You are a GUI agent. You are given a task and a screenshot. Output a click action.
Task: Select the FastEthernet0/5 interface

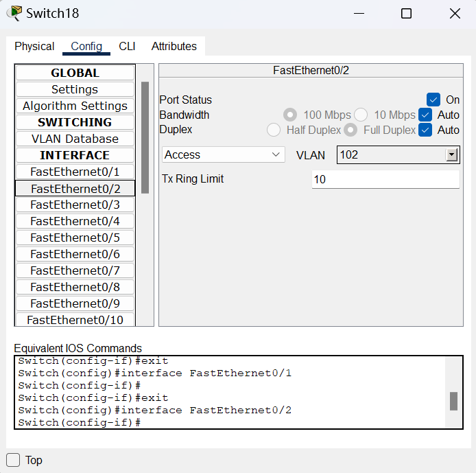pos(75,238)
